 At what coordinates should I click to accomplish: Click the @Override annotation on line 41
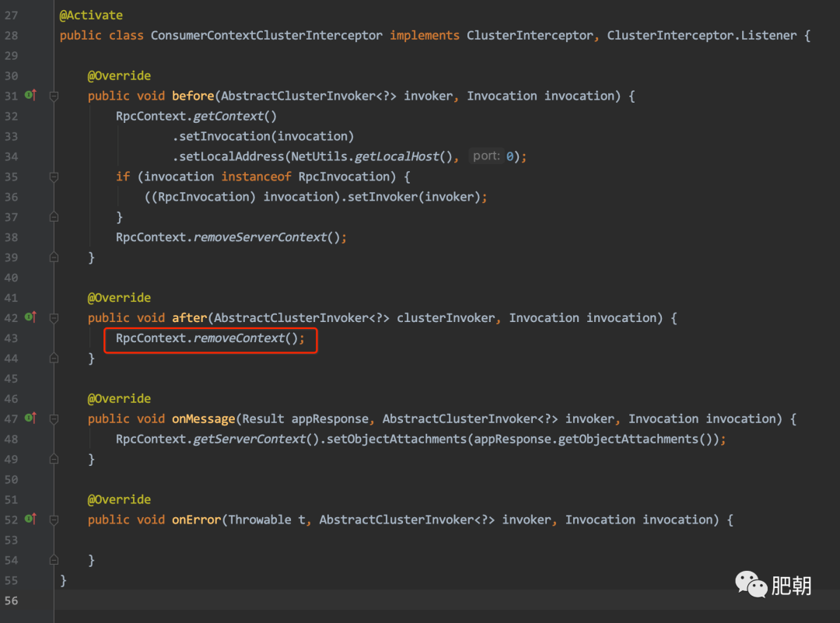point(119,298)
